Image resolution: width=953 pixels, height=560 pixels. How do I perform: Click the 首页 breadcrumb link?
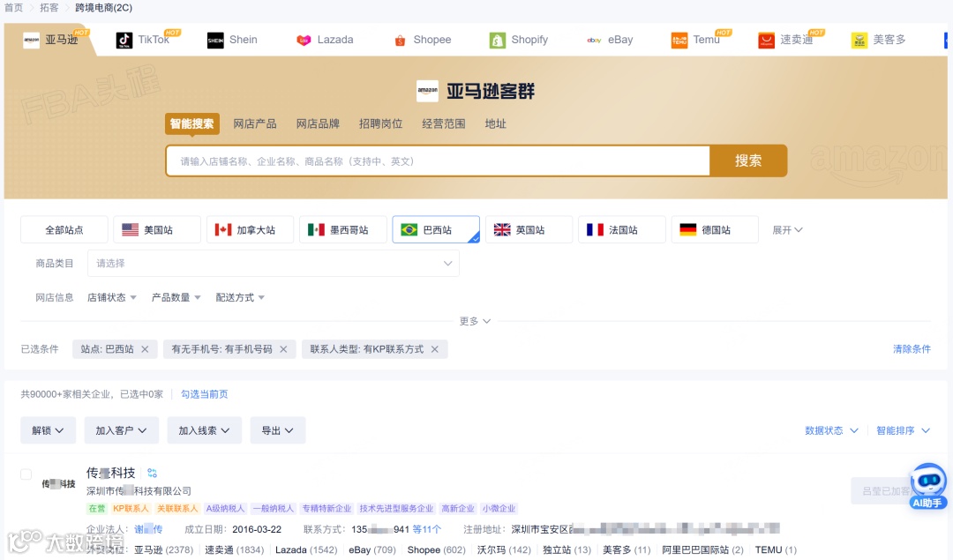tap(13, 8)
